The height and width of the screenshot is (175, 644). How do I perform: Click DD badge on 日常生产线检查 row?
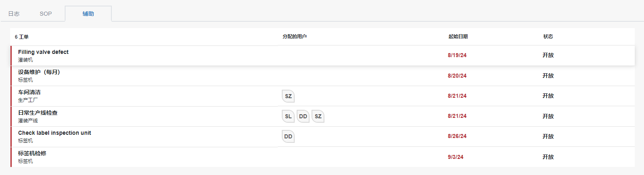(x=303, y=116)
